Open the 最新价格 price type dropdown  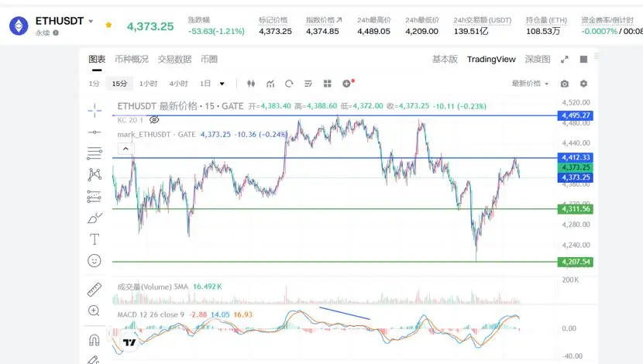pyautogui.click(x=530, y=84)
